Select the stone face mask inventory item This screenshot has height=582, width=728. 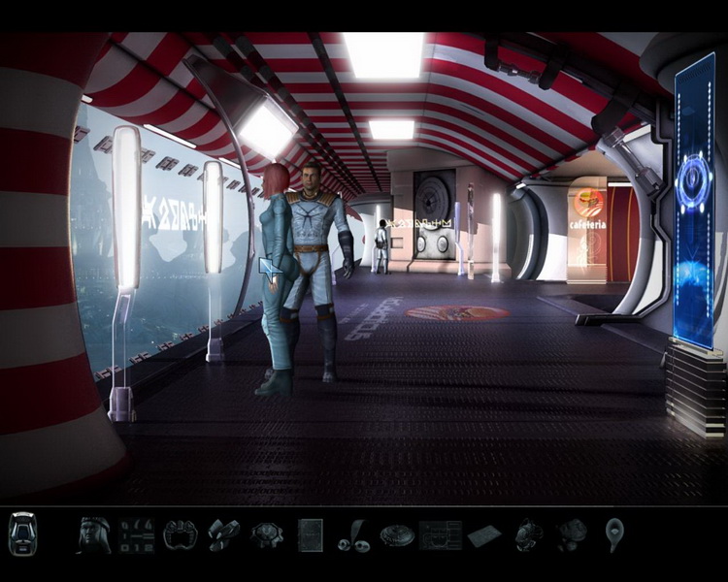coord(94,534)
